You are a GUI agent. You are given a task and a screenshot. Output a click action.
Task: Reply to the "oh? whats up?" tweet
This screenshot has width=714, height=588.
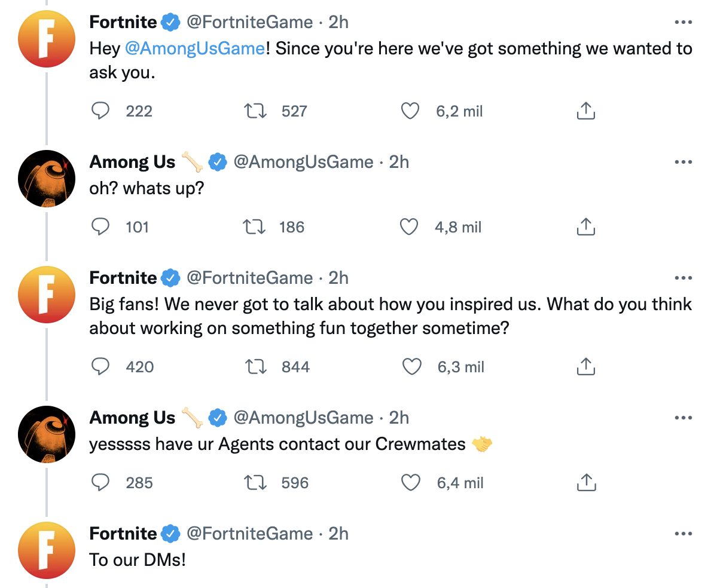point(102,227)
